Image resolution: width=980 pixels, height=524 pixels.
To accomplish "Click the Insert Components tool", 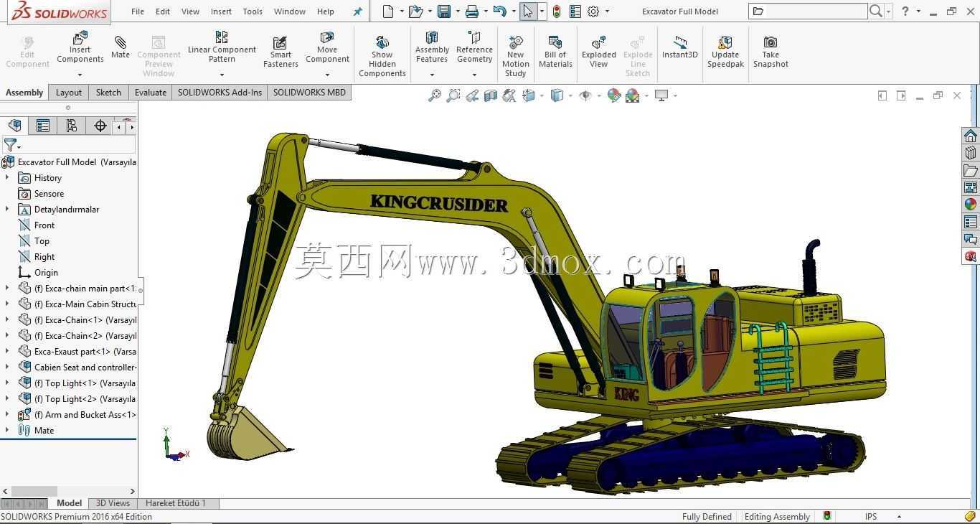I will [80, 47].
